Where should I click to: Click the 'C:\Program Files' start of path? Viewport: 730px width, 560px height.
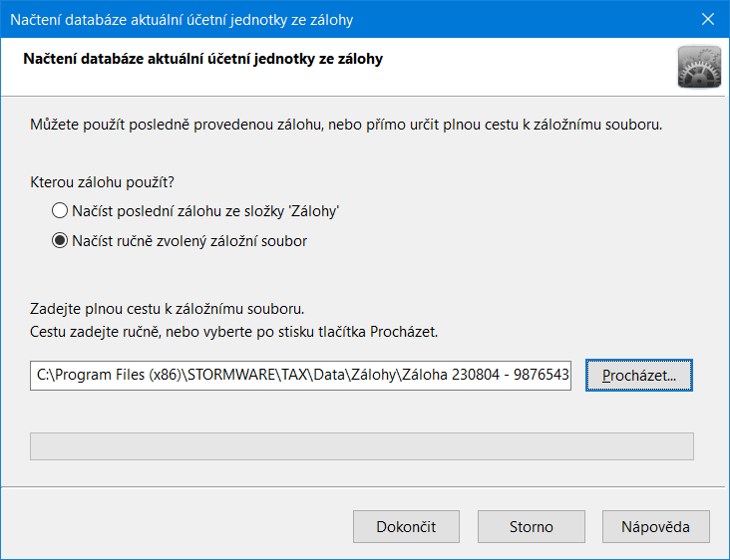91,375
